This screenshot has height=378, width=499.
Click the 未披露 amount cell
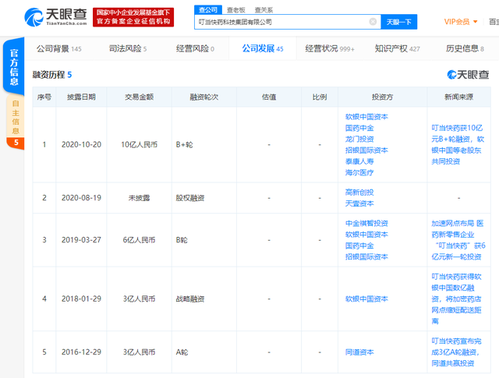139,198
